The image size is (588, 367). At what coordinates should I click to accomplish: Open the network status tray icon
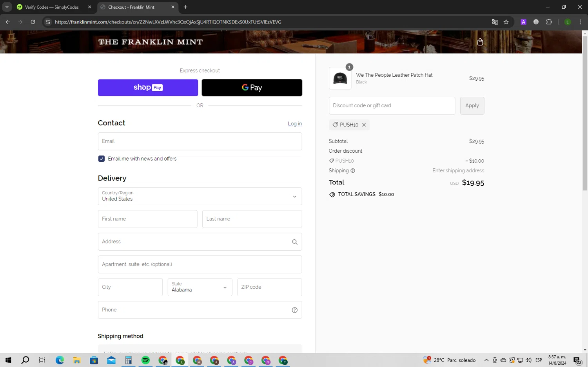(520, 360)
